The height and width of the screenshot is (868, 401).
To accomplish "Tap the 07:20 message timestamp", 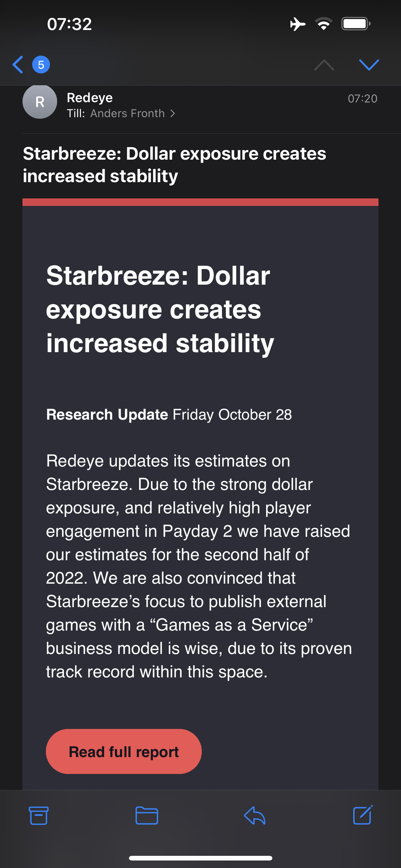I will pos(363,99).
